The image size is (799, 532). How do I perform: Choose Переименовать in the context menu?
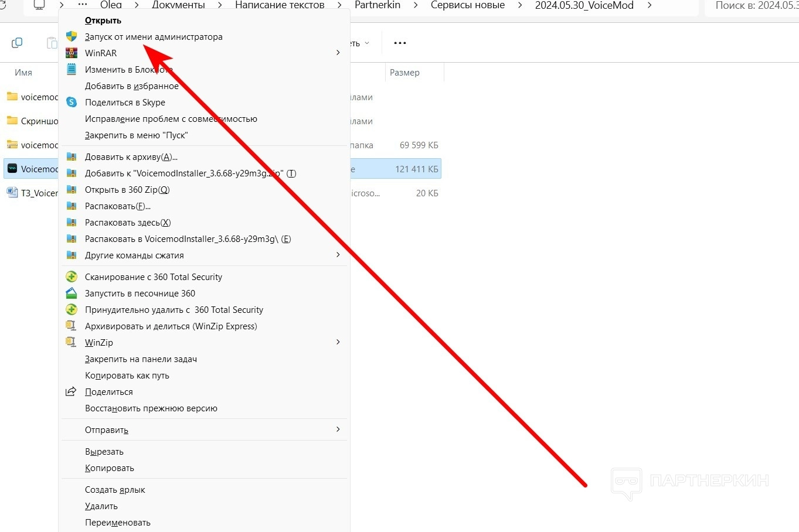pos(118,522)
